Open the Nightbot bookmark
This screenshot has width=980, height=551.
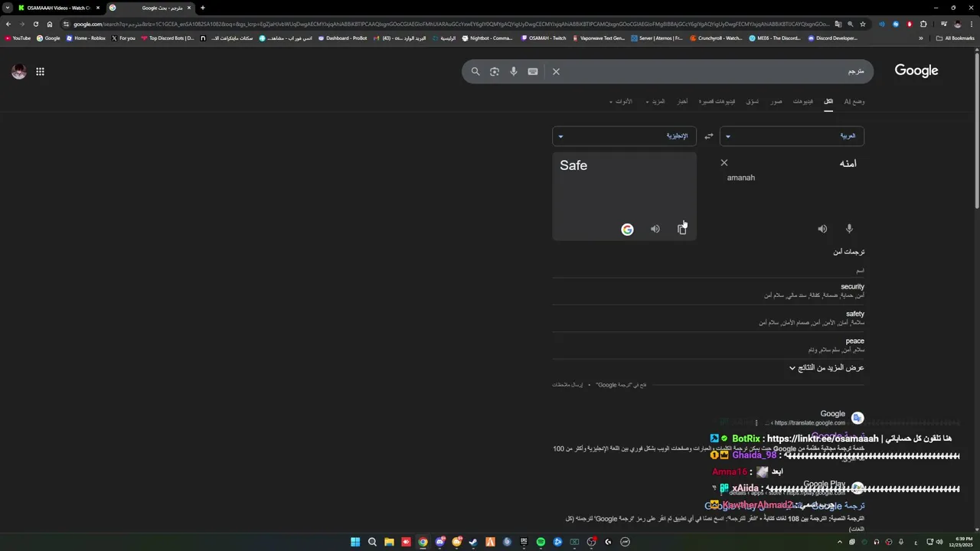[488, 37]
